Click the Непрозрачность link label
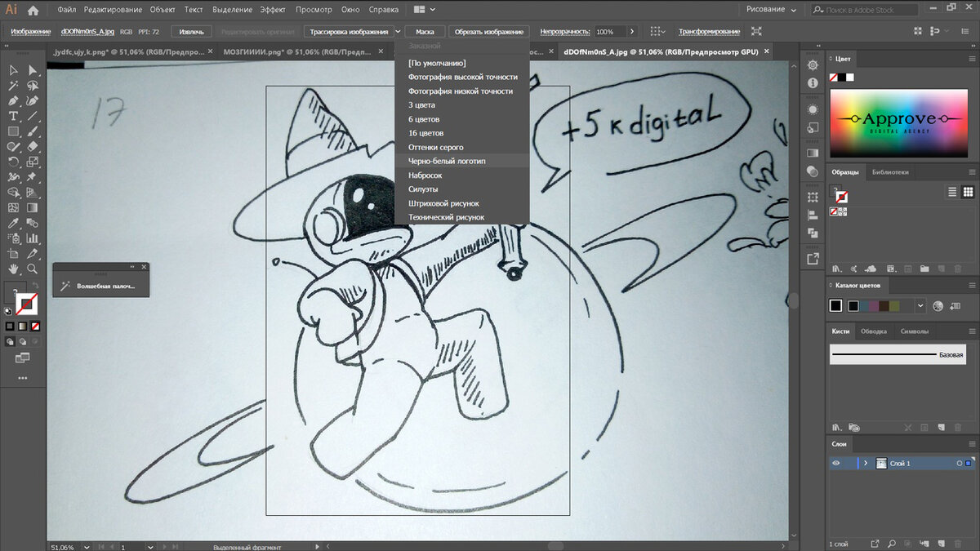 [x=565, y=31]
